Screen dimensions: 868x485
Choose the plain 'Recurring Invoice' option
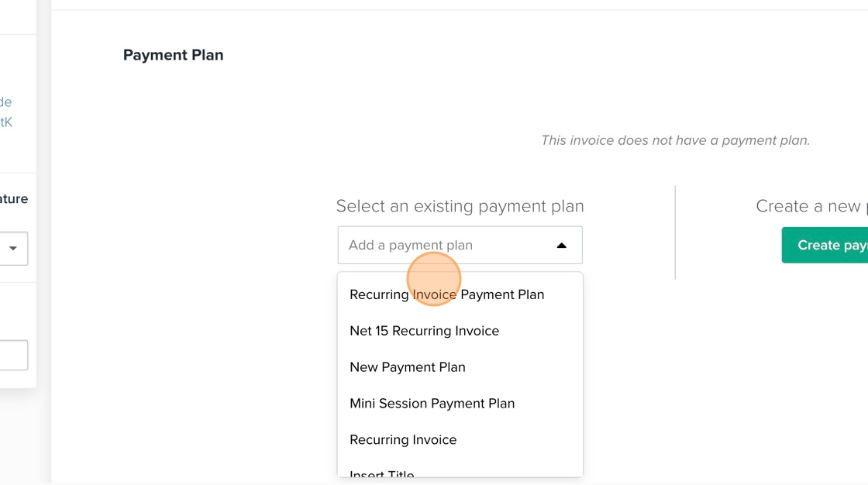[403, 440]
